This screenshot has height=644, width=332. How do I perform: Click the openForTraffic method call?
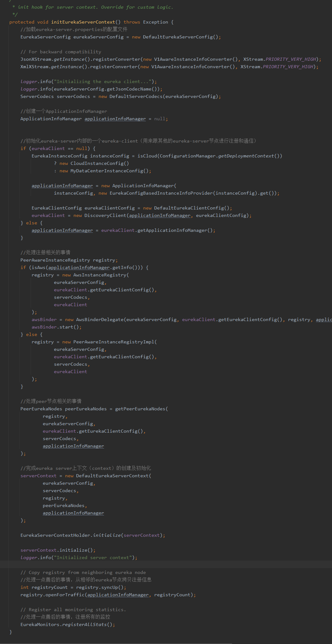(65, 595)
